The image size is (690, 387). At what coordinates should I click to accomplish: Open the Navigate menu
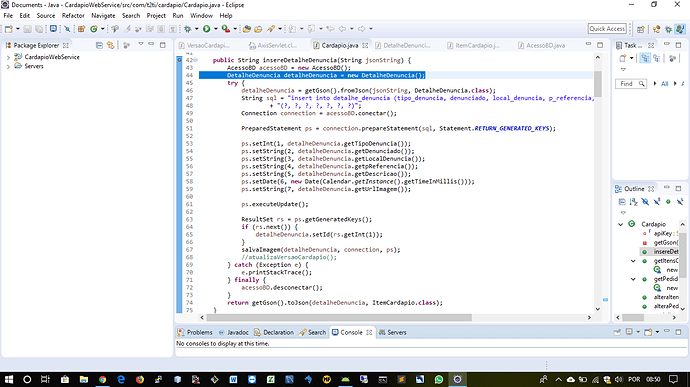click(103, 15)
